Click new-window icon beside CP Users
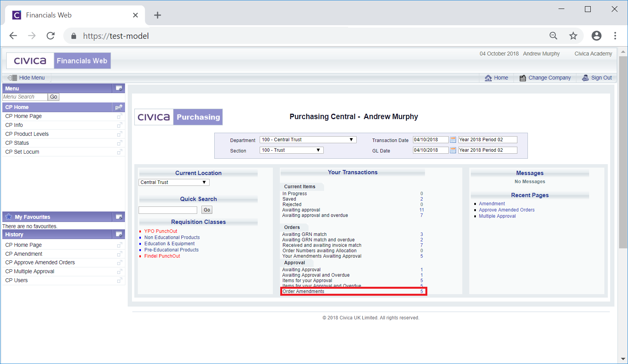Image resolution: width=628 pixels, height=364 pixels. [120, 280]
